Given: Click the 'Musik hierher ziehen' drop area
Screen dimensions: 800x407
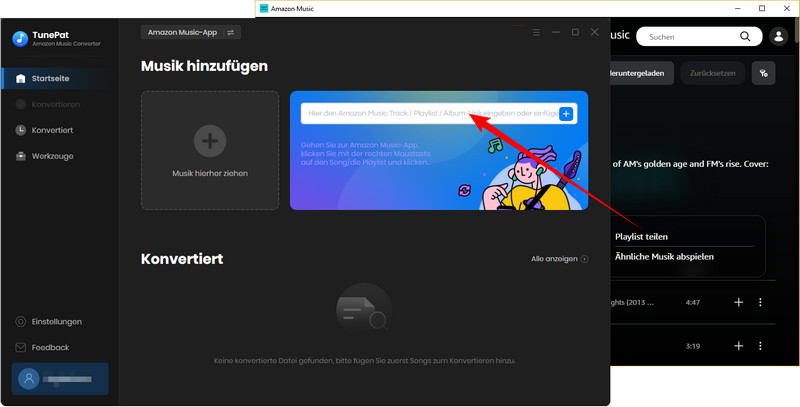Looking at the screenshot, I should [210, 150].
